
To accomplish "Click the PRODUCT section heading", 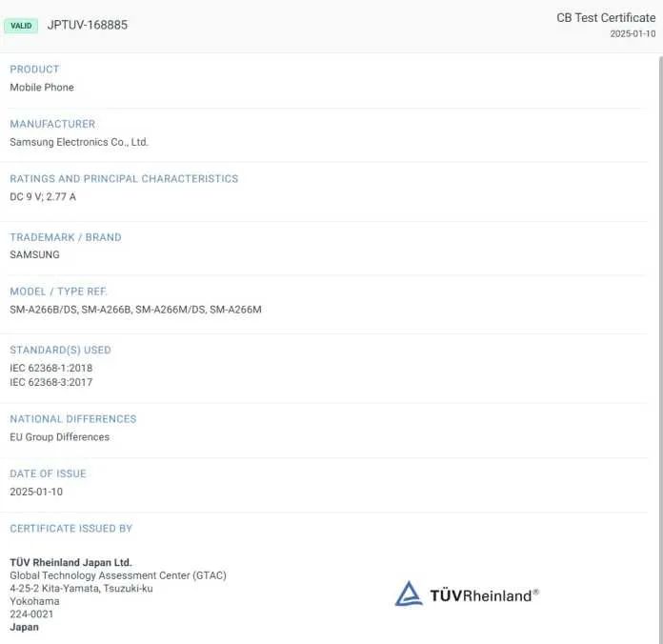I will click(x=34, y=70).
